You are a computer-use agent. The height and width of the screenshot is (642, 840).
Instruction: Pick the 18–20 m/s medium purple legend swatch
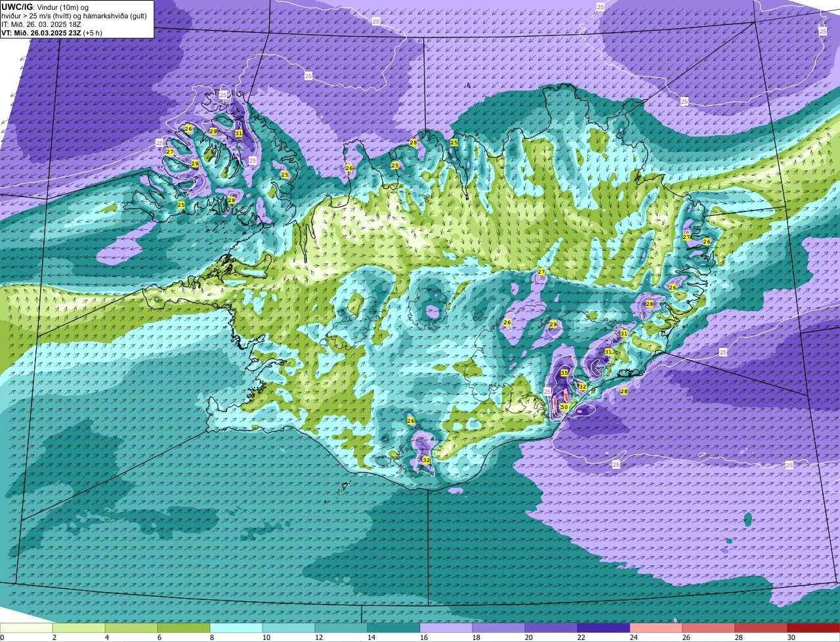(499, 628)
